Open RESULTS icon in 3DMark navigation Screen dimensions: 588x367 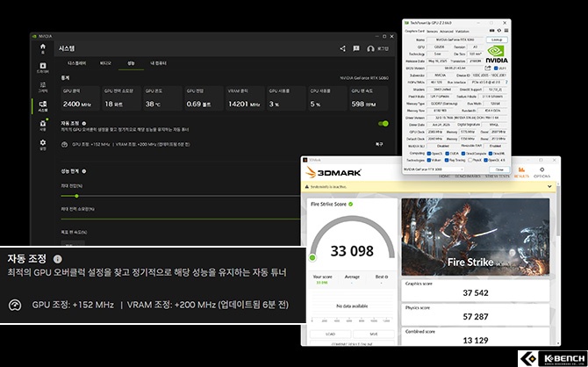pyautogui.click(x=521, y=173)
